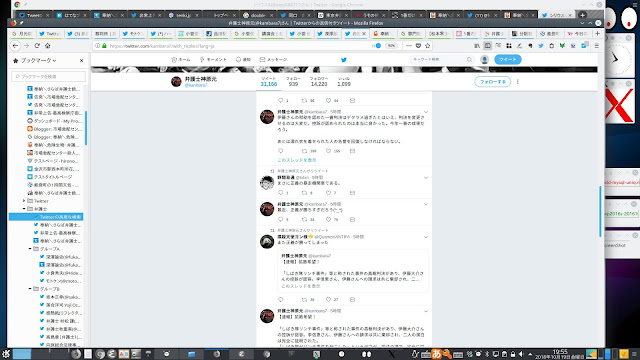Go back with the Firefox back arrow

point(16,46)
